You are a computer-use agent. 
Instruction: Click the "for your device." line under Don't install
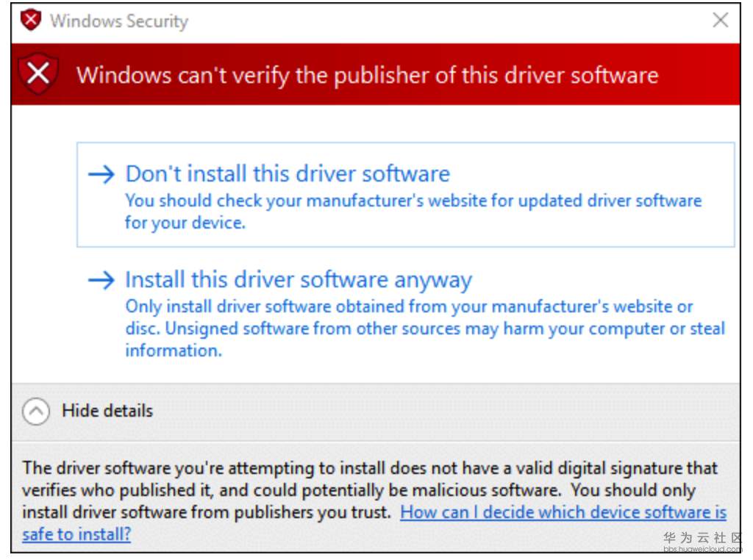tap(185, 223)
